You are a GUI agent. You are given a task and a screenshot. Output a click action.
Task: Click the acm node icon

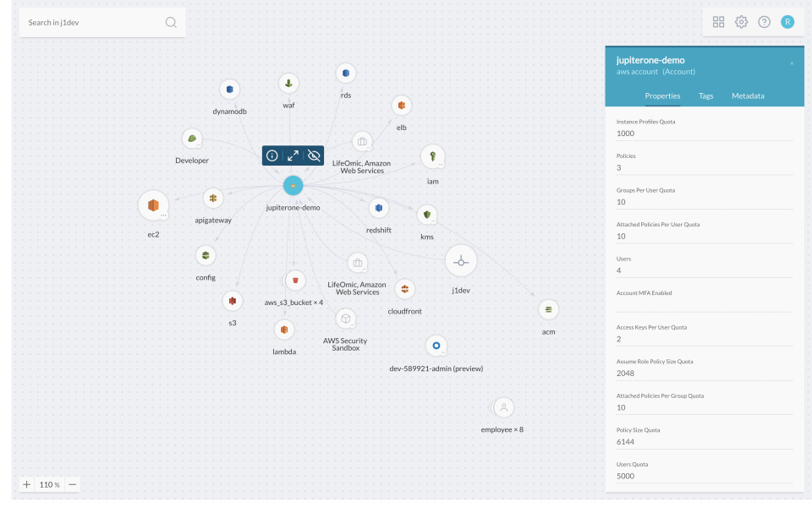click(x=548, y=309)
